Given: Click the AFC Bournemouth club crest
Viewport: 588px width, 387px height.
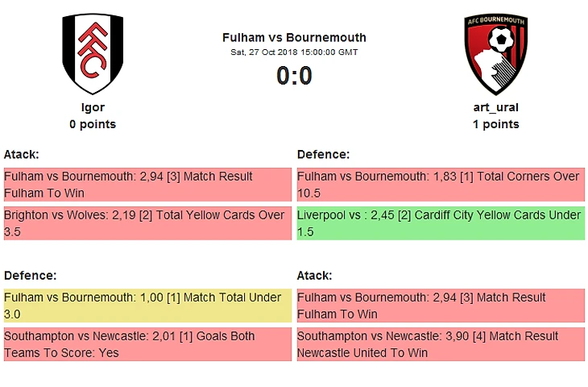Looking at the screenshot, I should 495,54.
